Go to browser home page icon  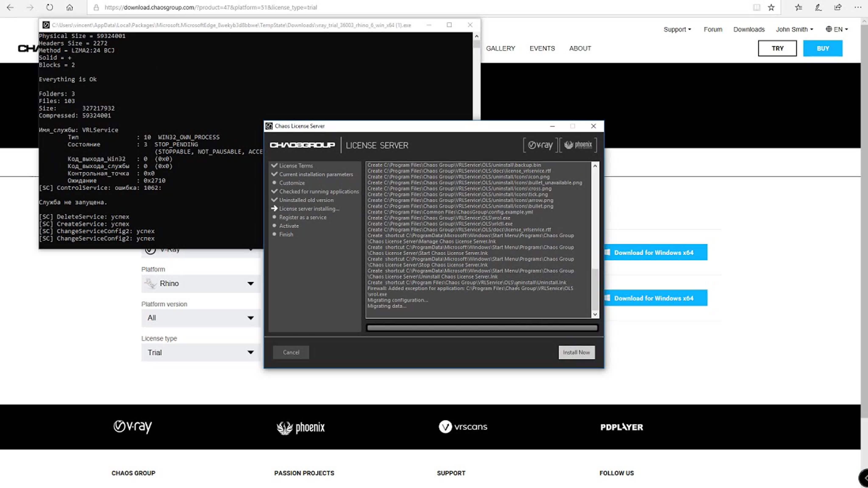click(x=70, y=7)
